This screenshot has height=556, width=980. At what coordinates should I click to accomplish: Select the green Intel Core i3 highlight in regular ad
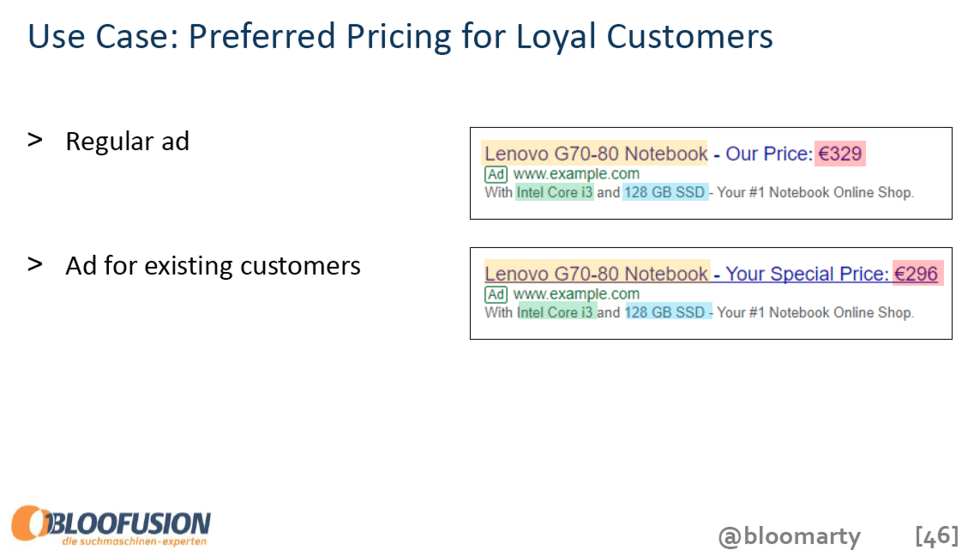(x=554, y=192)
